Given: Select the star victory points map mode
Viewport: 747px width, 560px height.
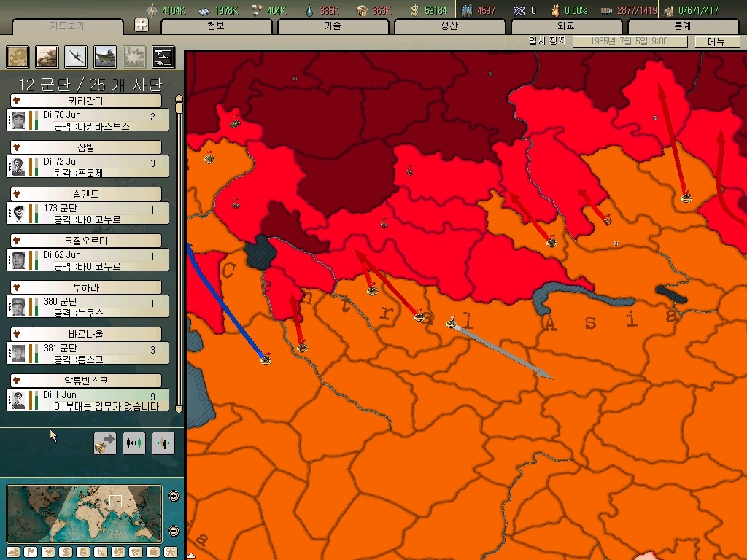Looking at the screenshot, I should [171, 551].
